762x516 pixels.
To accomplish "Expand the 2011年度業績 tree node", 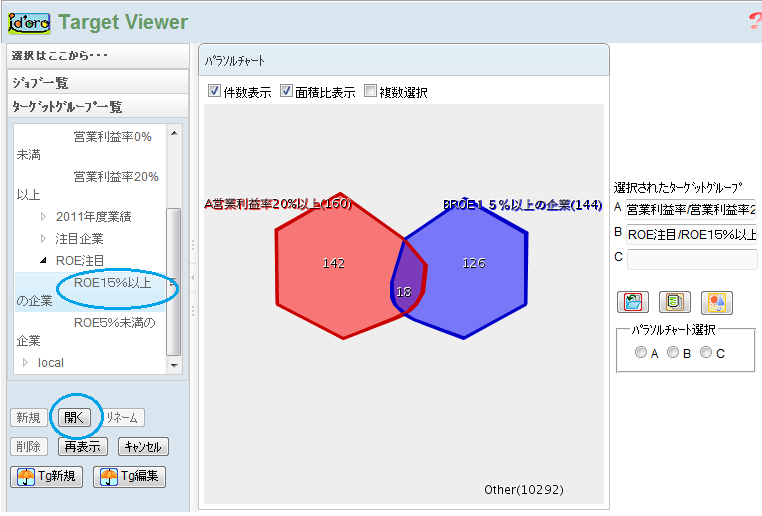I will tap(43, 216).
